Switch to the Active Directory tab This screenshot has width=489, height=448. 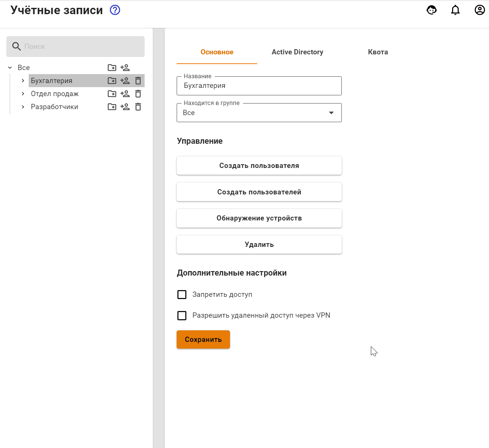click(297, 52)
